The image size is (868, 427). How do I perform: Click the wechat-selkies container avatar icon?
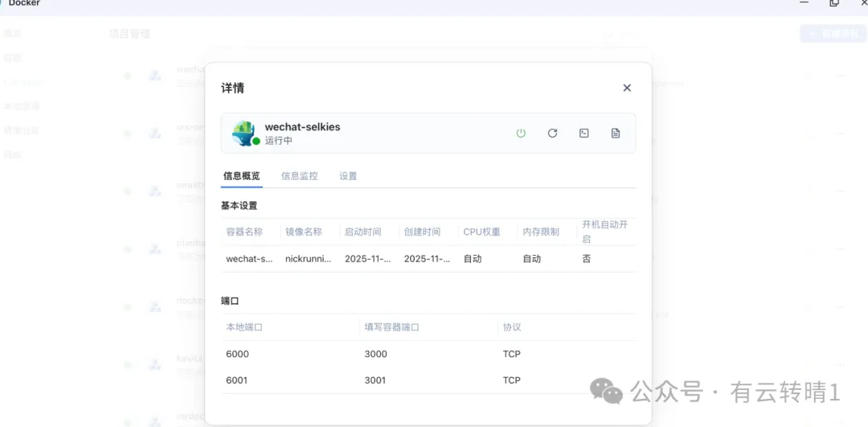click(244, 133)
